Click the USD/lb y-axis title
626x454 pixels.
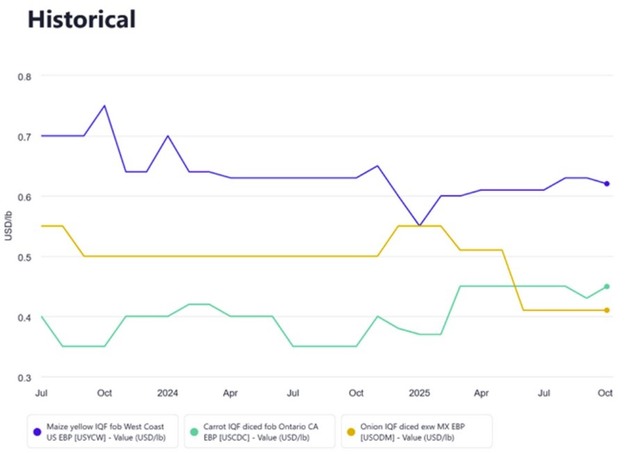[x=9, y=227]
